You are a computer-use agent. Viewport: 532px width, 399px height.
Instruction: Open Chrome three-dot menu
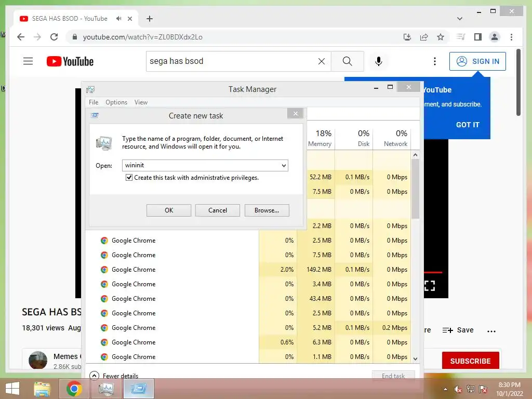tap(511, 37)
